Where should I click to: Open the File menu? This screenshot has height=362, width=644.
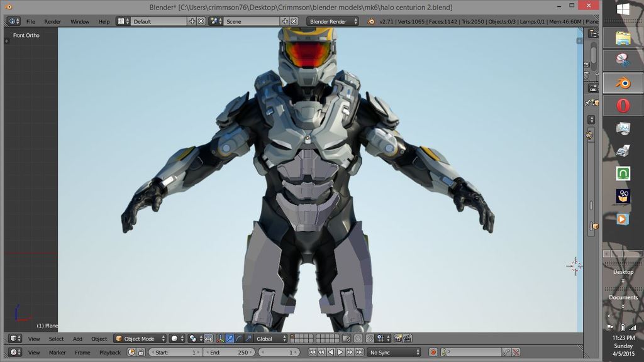(31, 21)
